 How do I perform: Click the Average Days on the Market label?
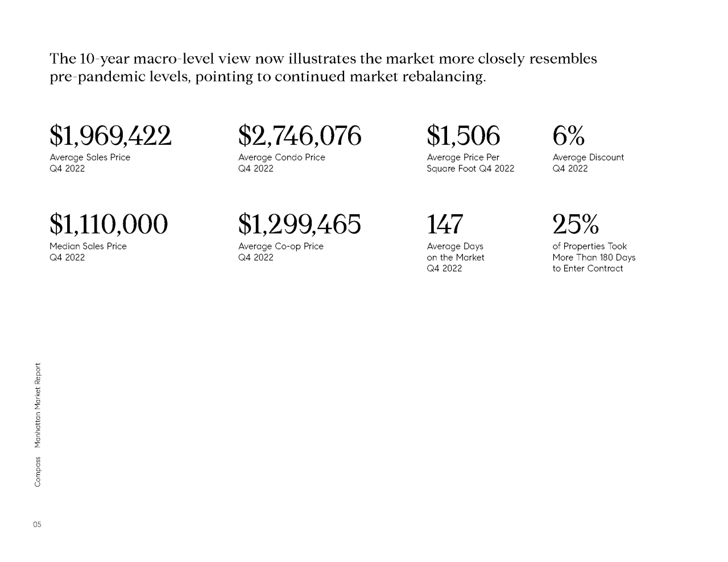click(x=456, y=257)
